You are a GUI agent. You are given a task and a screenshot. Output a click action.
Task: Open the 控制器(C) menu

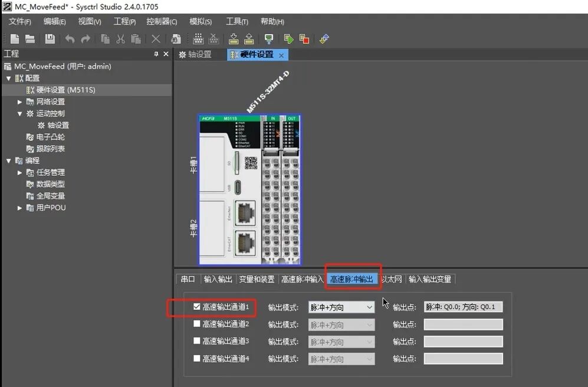point(162,22)
